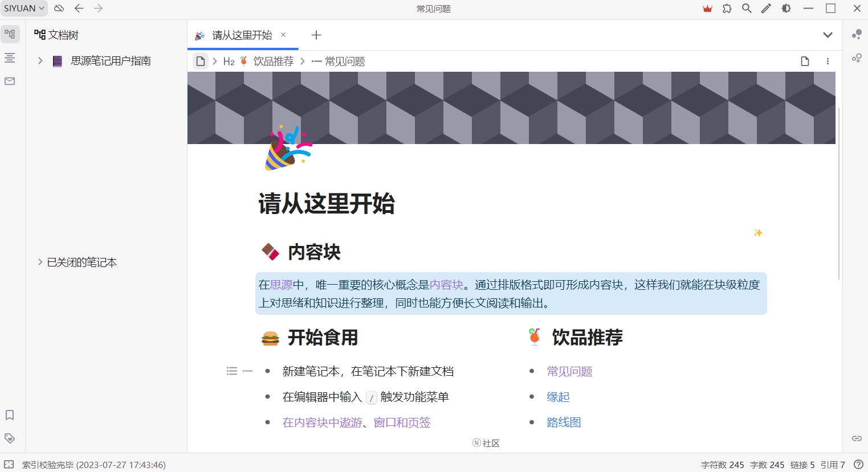
Task: Expand the 思源笔记用户指南 notebook
Action: pos(39,61)
